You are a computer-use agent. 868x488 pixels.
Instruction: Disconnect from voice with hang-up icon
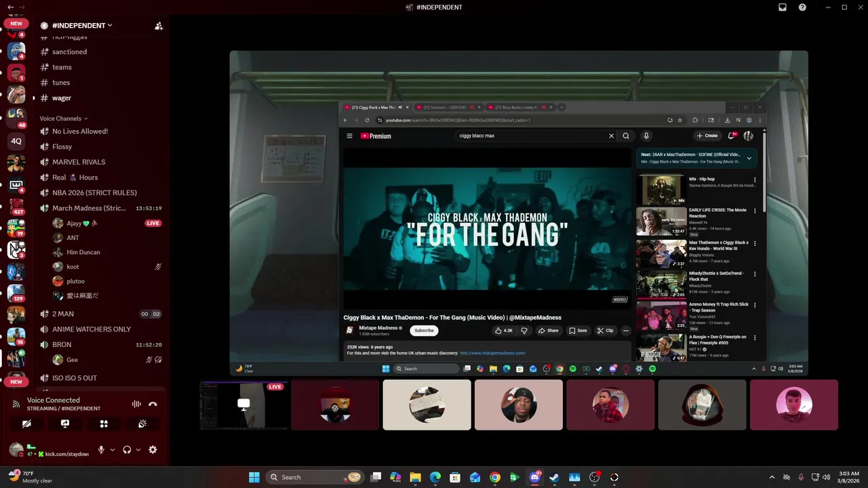coord(153,404)
